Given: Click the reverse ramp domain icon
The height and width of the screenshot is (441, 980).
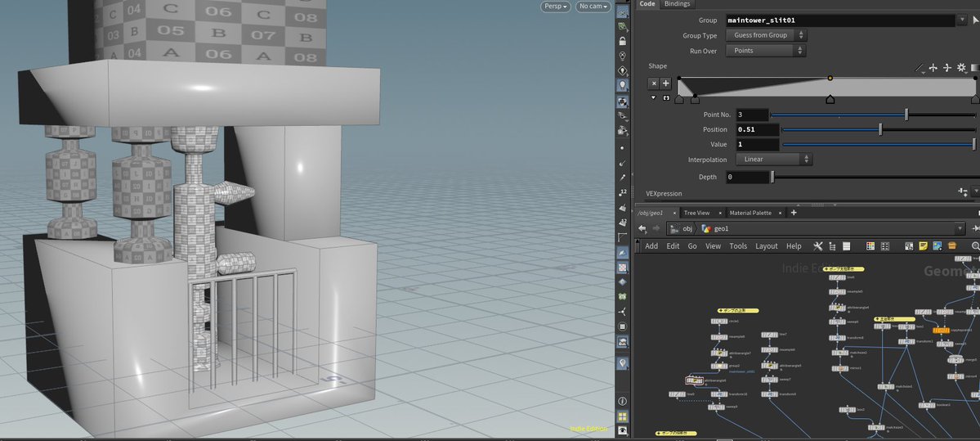Looking at the screenshot, I should (933, 68).
